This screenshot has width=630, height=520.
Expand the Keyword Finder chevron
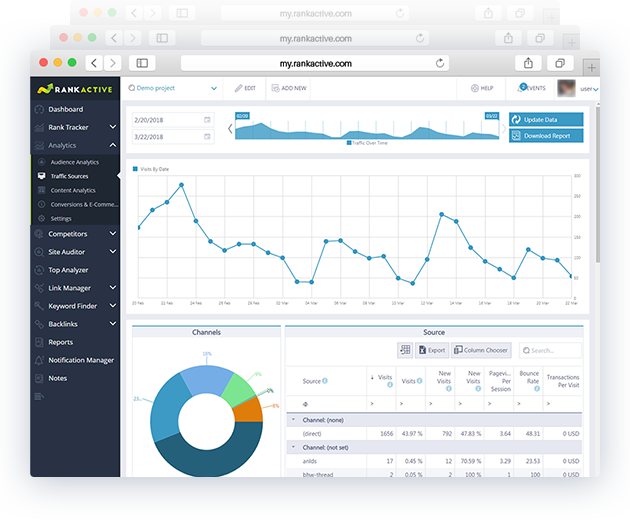pyautogui.click(x=113, y=306)
